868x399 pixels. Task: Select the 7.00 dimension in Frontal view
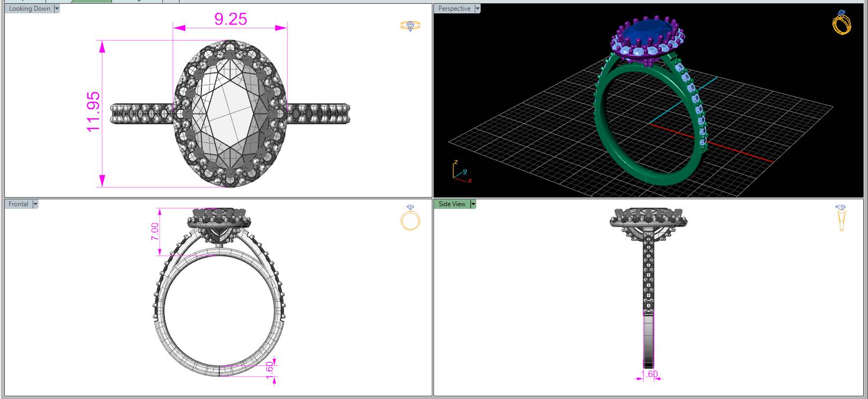[x=155, y=231]
